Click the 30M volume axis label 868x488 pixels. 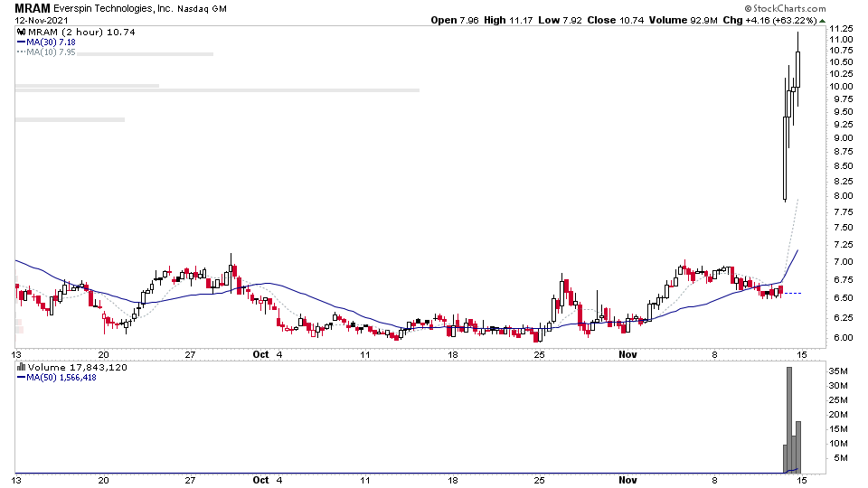tap(838, 386)
